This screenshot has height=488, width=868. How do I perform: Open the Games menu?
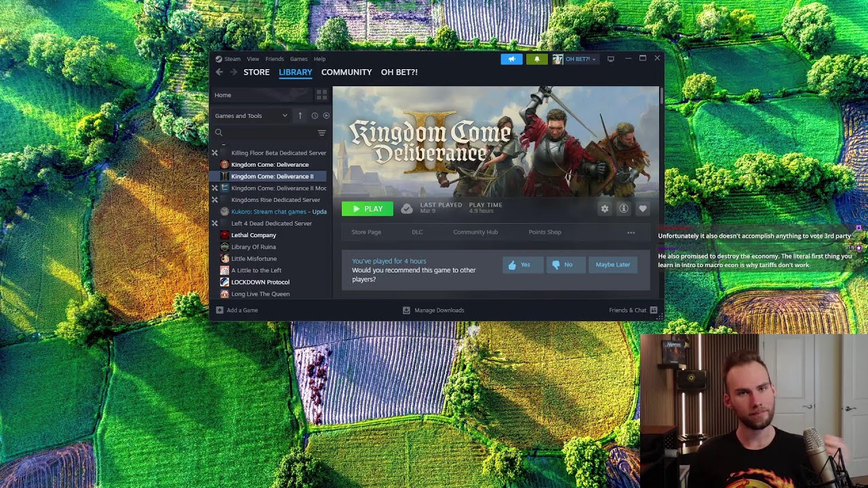pos(298,59)
